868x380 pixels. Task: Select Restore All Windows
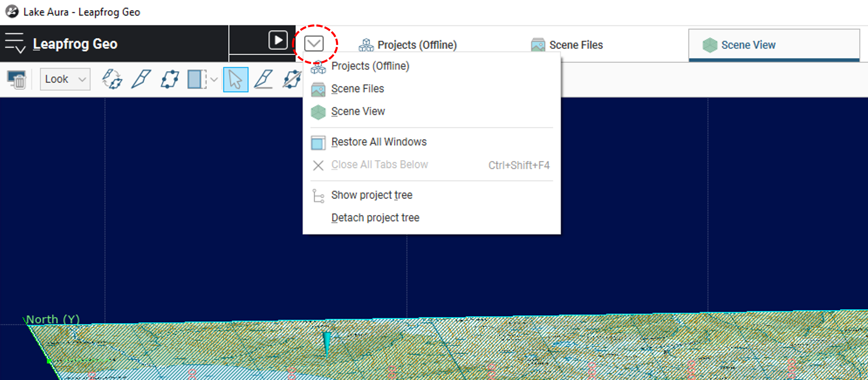tap(431, 142)
